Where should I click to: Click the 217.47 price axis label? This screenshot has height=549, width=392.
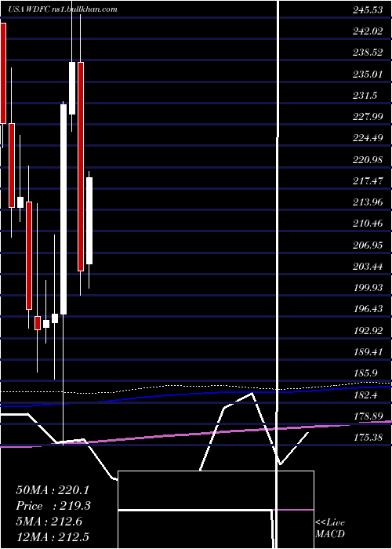(368, 181)
